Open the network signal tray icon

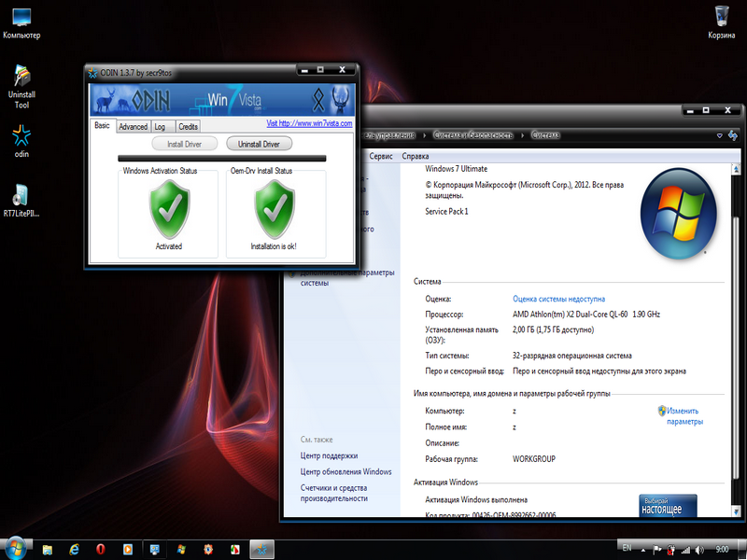(685, 550)
